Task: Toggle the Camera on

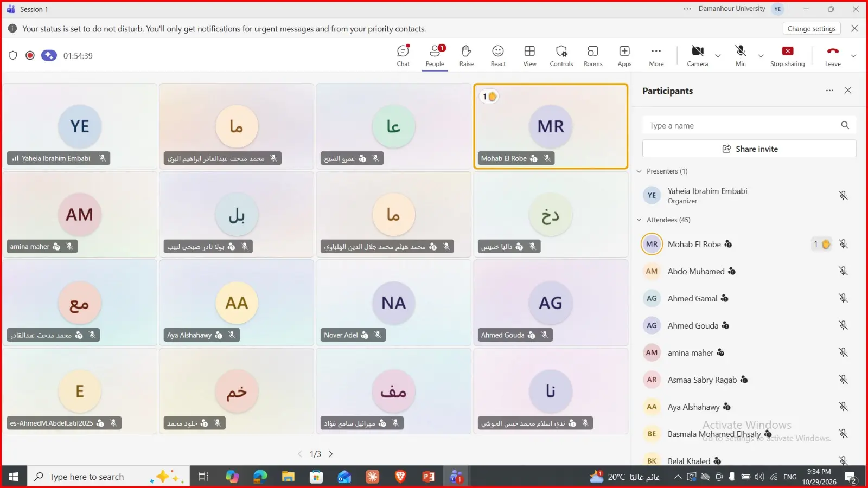Action: (x=697, y=56)
